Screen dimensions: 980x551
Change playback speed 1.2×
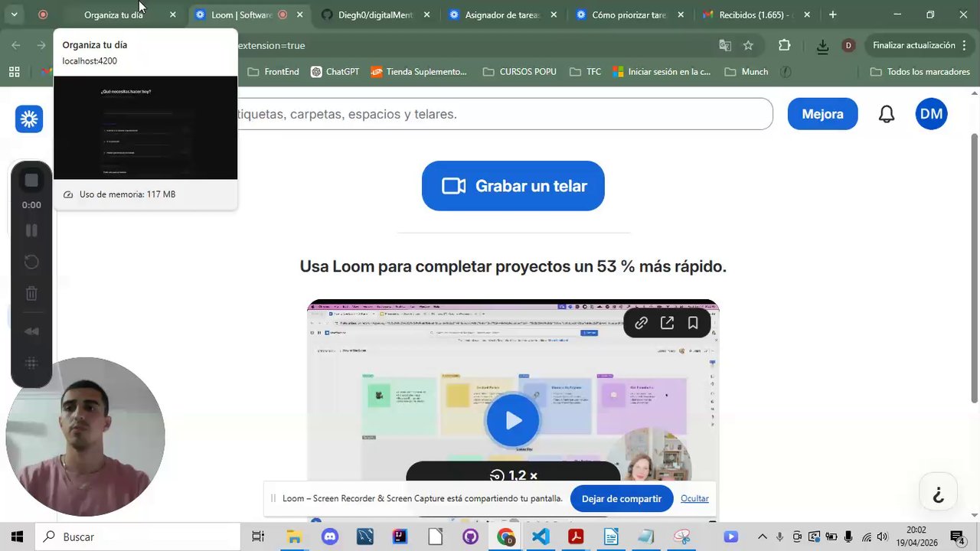coord(513,475)
